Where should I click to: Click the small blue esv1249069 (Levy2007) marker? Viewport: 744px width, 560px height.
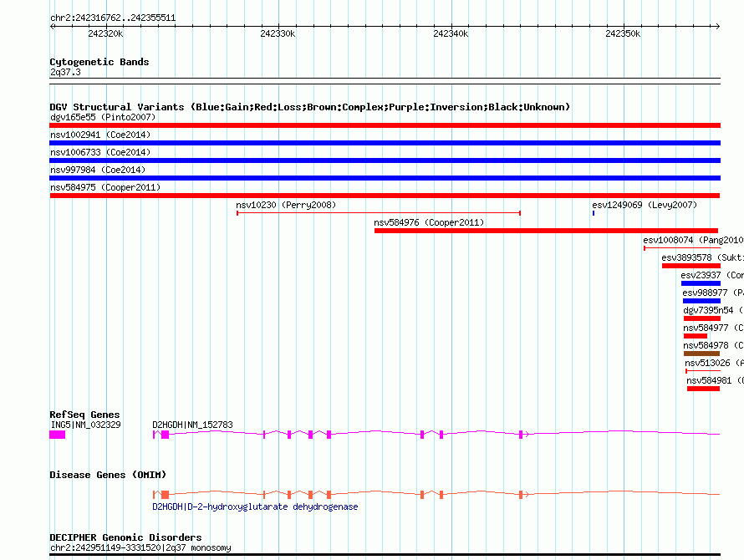594,213
